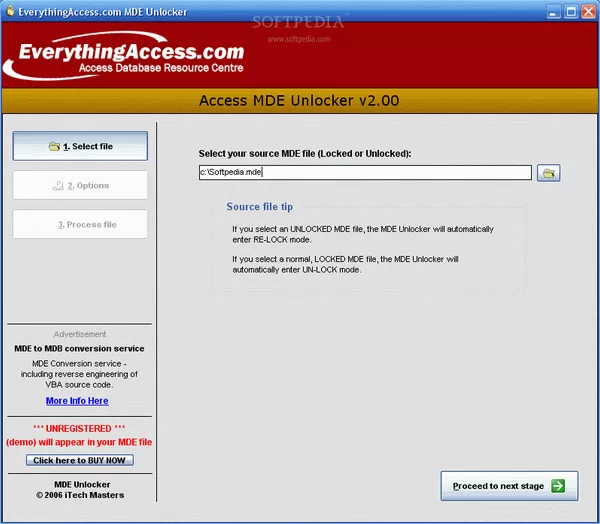
Task: Click the 'Source file tip' heading
Action: tap(259, 207)
